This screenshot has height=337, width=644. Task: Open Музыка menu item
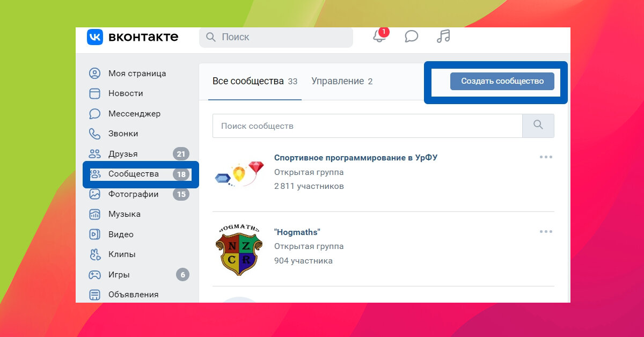pyautogui.click(x=125, y=214)
